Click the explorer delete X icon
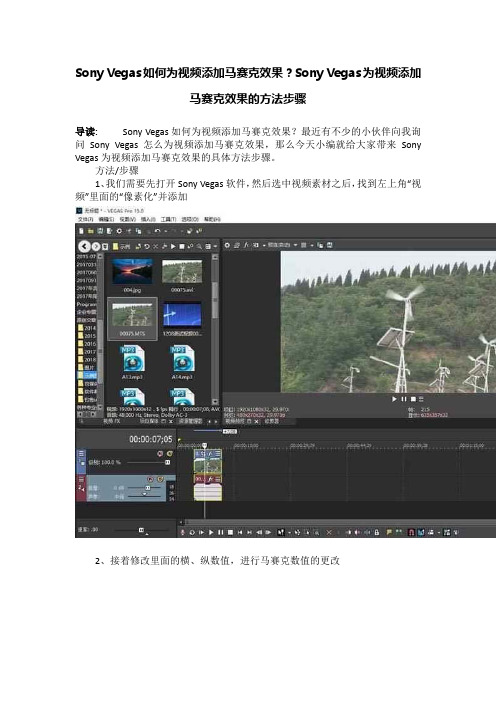 156,246
